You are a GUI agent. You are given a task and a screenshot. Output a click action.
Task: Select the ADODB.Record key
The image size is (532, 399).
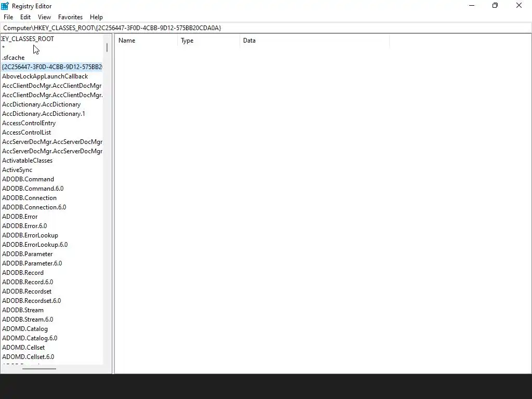point(23,273)
